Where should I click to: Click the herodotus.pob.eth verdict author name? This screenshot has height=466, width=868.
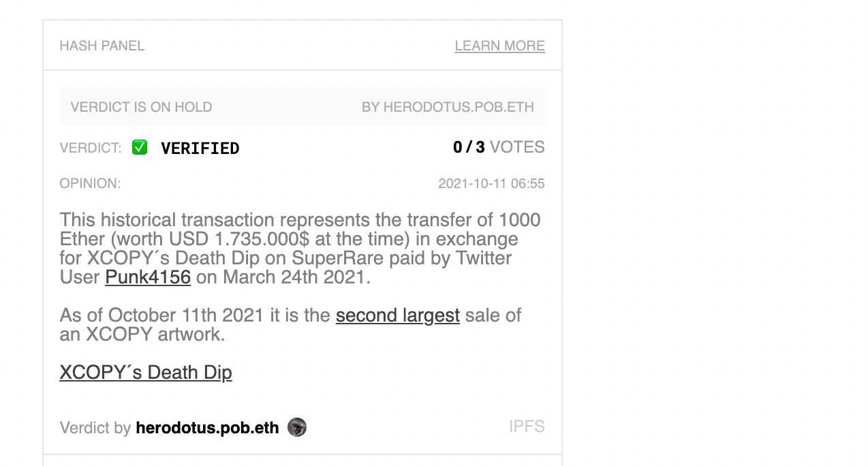(x=207, y=428)
